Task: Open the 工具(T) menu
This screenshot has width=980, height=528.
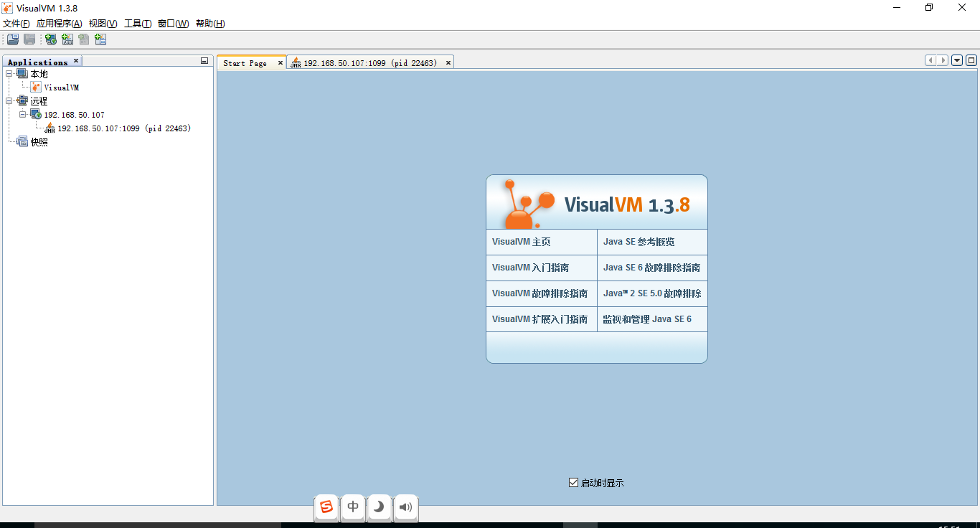Action: [138, 24]
